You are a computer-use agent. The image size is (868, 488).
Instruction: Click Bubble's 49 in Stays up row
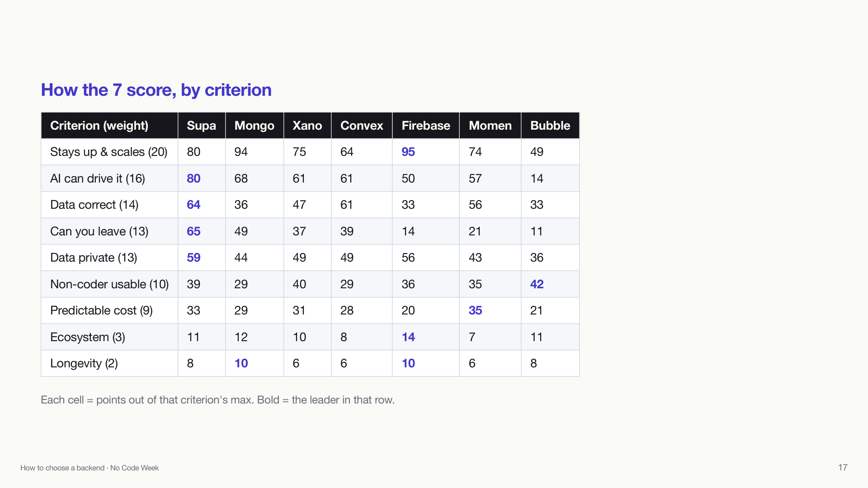coord(537,152)
